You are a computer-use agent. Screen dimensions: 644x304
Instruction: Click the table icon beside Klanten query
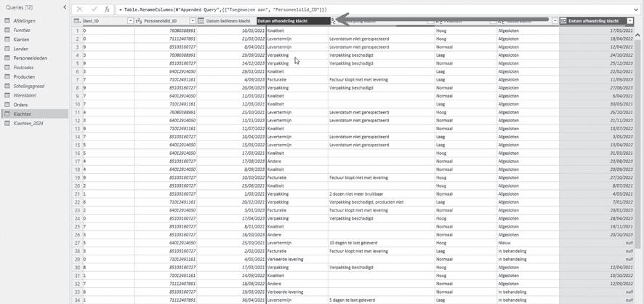(7, 39)
